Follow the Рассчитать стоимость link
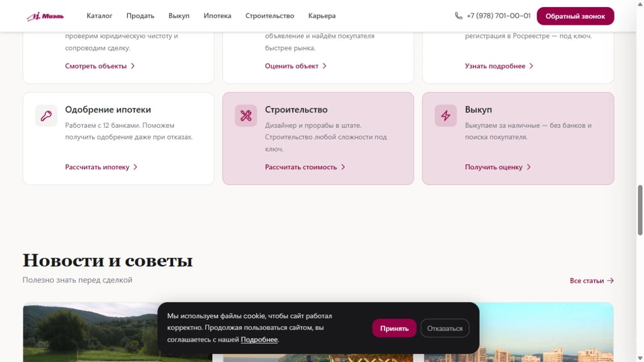The width and height of the screenshot is (644, 362). (301, 167)
